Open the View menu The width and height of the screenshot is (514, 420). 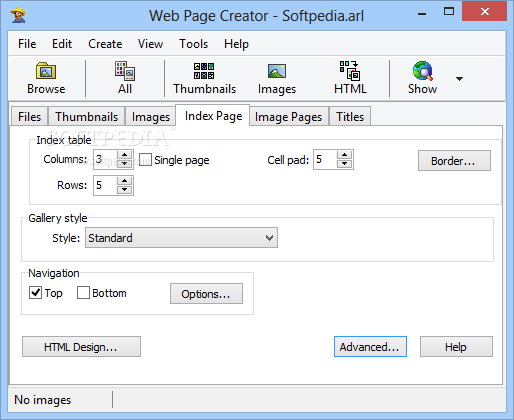tap(150, 44)
